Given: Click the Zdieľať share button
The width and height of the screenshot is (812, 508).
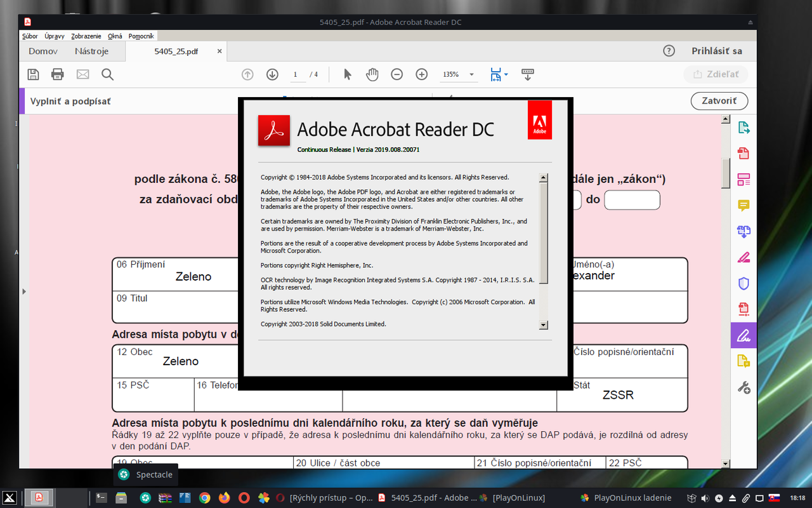Looking at the screenshot, I should [x=716, y=74].
